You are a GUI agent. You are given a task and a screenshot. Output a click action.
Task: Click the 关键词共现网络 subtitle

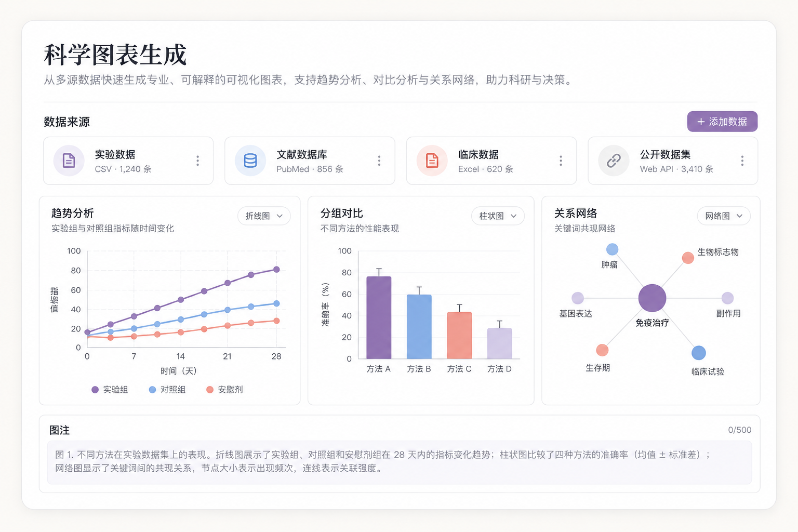585,229
